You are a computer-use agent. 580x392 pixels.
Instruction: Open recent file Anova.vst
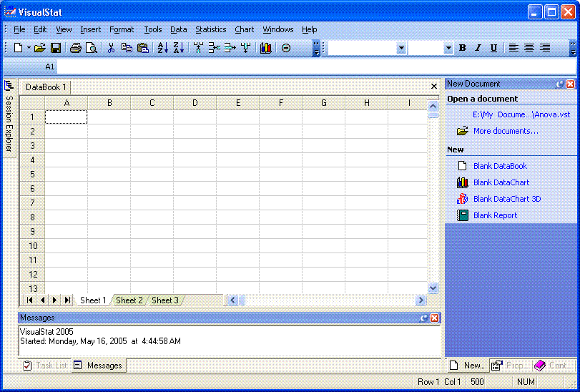[521, 114]
